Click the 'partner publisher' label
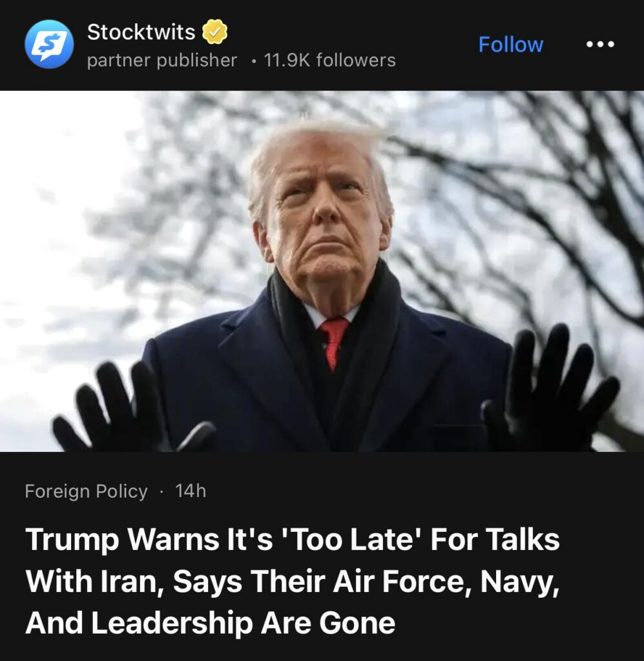This screenshot has width=644, height=661. click(x=162, y=60)
